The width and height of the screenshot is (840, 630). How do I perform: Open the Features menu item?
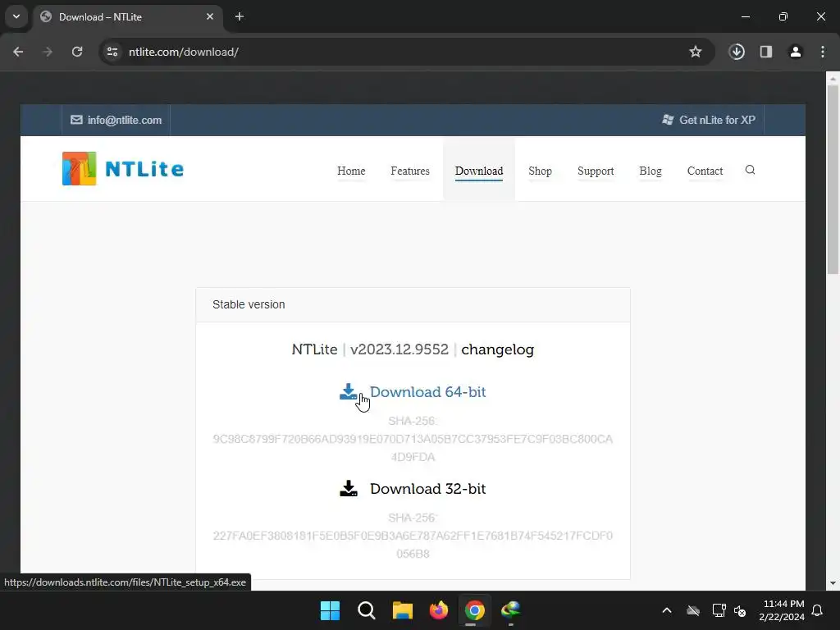coord(410,171)
